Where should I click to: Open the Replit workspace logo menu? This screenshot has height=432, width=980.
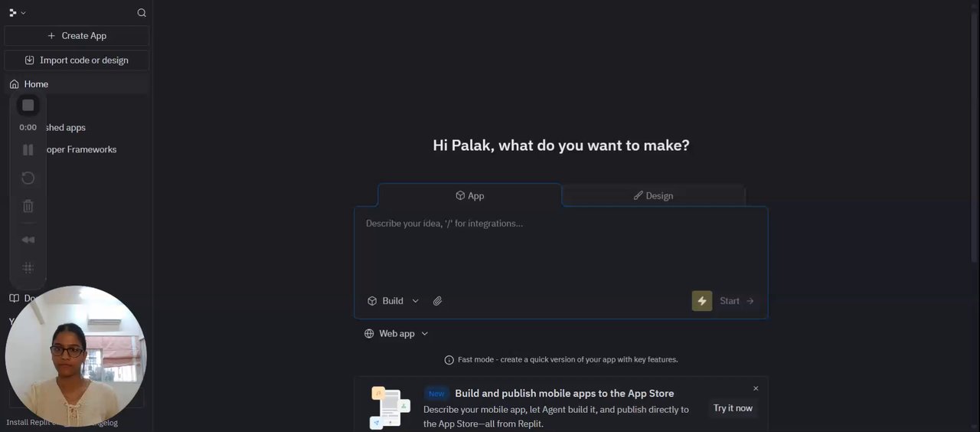[17, 13]
